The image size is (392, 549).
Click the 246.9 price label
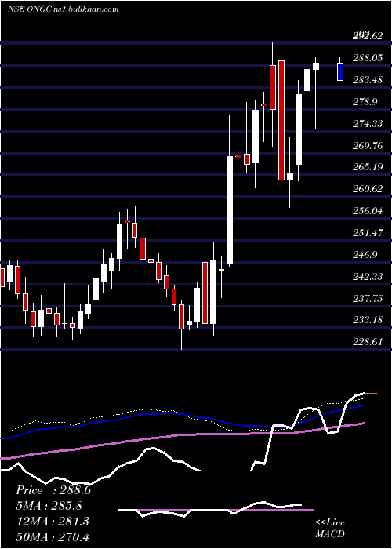[x=365, y=255]
